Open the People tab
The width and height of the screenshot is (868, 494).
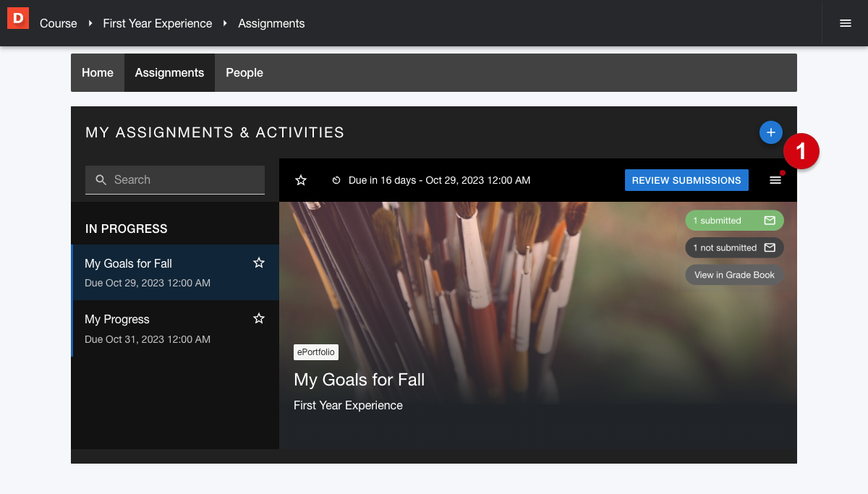coord(244,72)
